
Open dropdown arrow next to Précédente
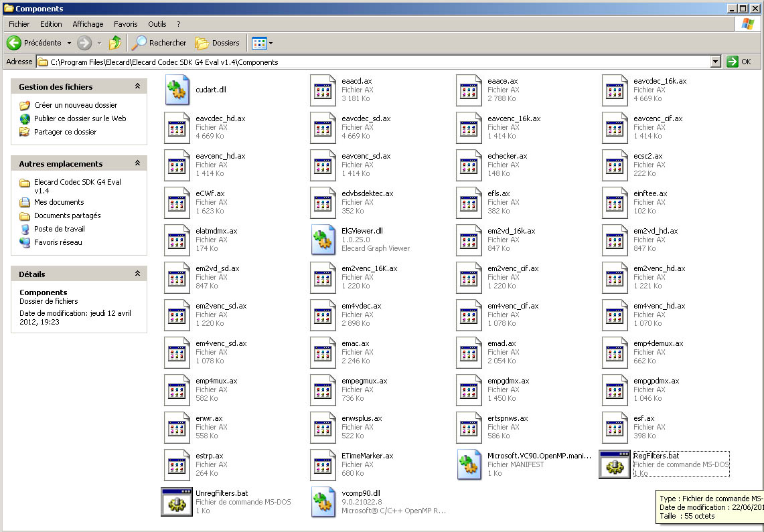[x=69, y=43]
